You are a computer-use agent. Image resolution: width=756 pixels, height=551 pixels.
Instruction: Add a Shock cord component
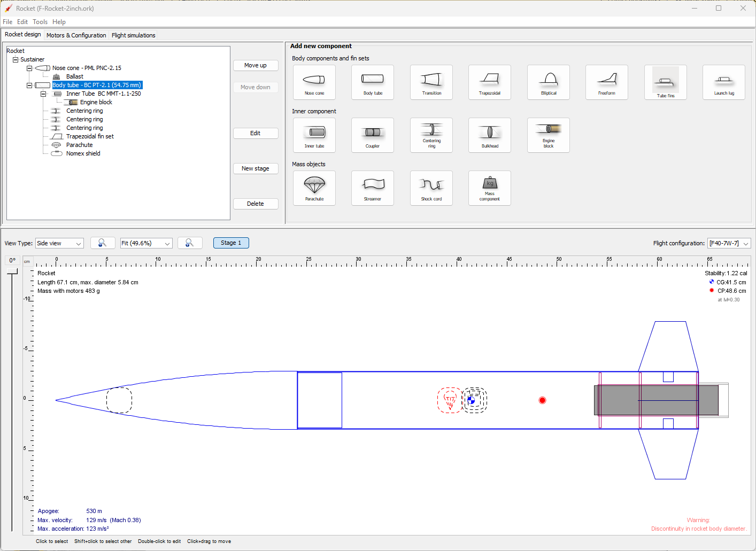(x=431, y=188)
